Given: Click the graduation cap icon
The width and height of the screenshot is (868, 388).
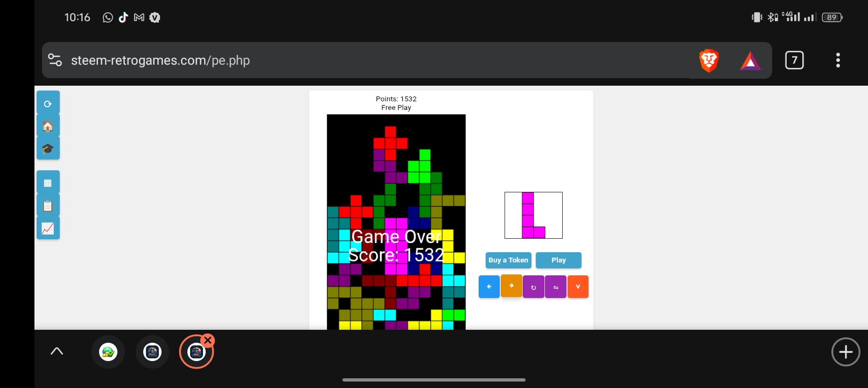Looking at the screenshot, I should (x=48, y=148).
